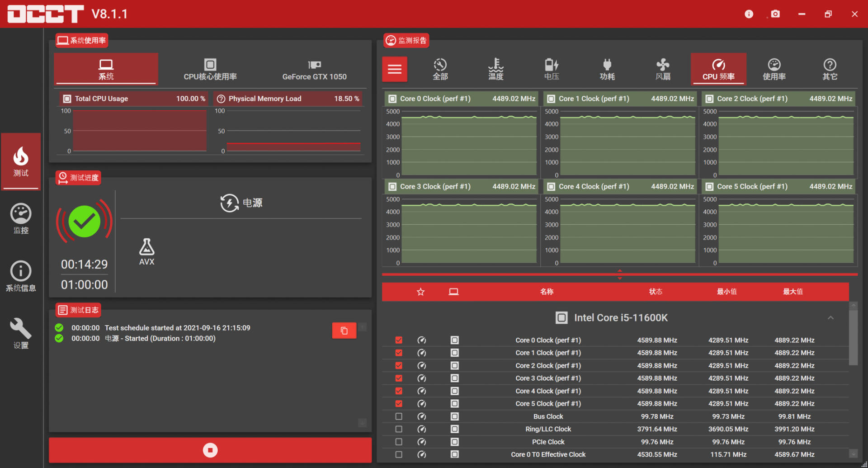Sort by 状态 column header

click(x=656, y=292)
